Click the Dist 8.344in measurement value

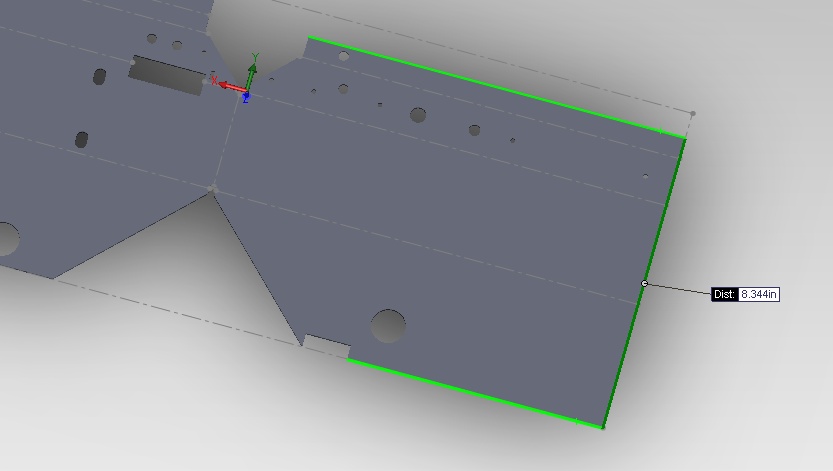[x=759, y=294]
